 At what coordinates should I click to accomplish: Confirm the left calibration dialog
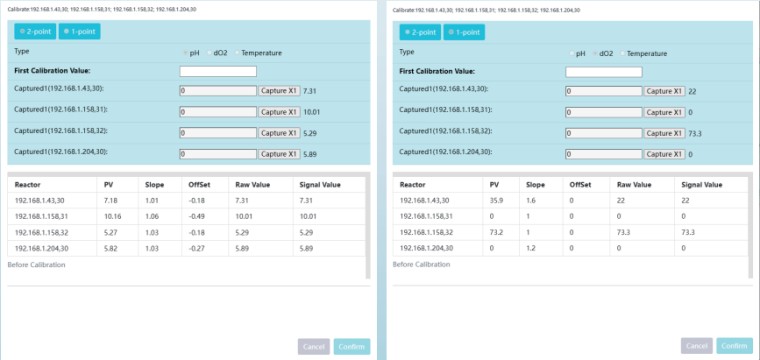[352, 347]
